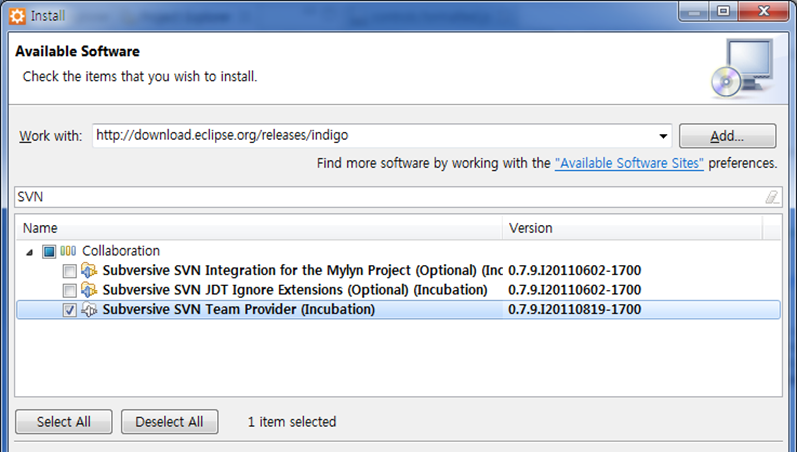
Task: Toggle the Collaboration category checkbox
Action: coord(49,251)
